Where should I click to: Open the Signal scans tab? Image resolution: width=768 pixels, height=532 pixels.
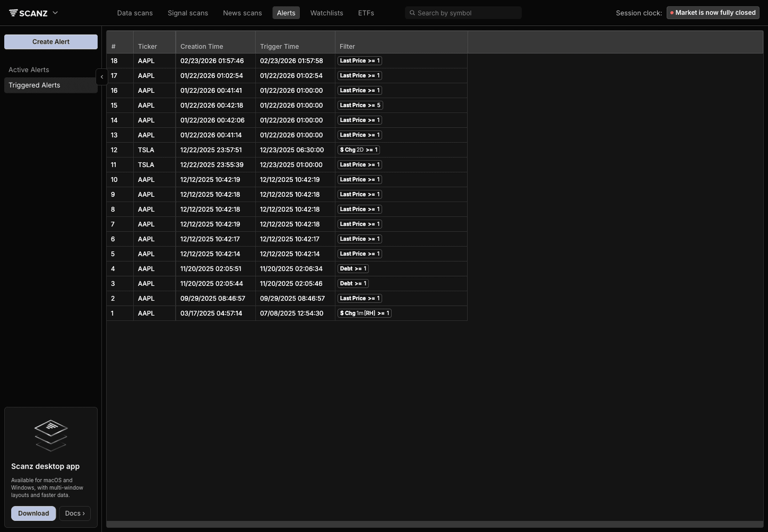(x=188, y=13)
